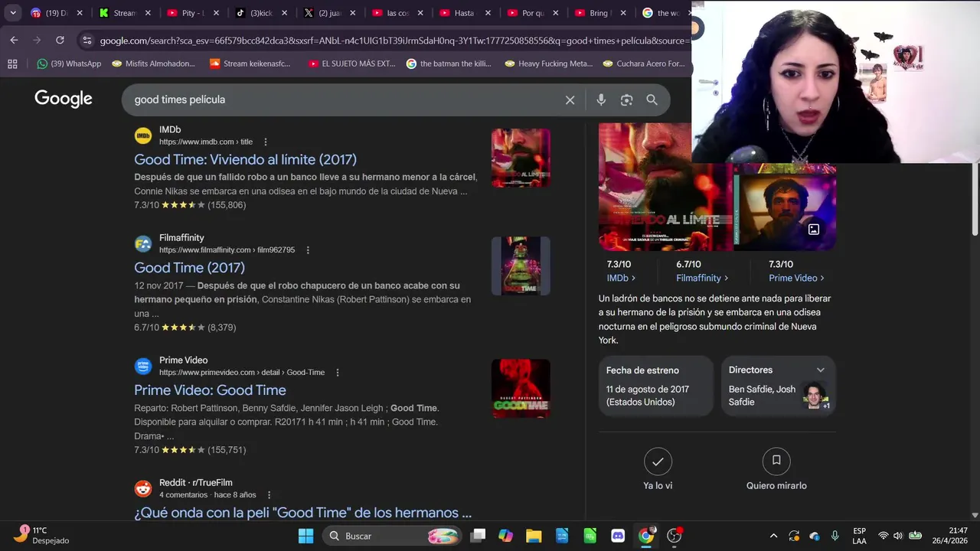980x551 pixels.
Task: Open File Explorer from the taskbar
Action: 534,536
